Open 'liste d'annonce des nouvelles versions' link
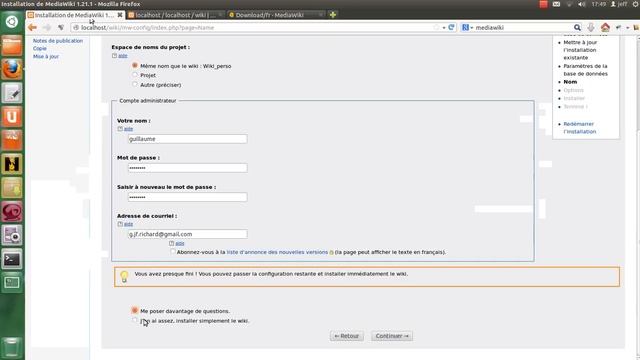The width and height of the screenshot is (640, 360). [x=277, y=252]
